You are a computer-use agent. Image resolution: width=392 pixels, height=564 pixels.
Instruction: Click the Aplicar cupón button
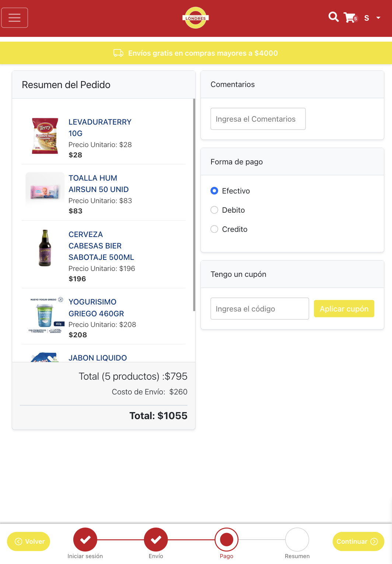[x=344, y=309]
